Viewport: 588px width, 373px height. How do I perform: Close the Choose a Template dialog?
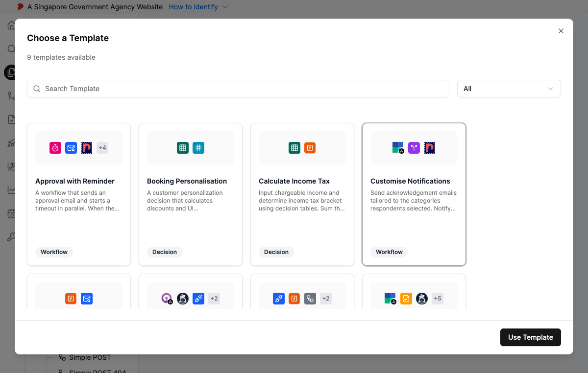pos(561,31)
